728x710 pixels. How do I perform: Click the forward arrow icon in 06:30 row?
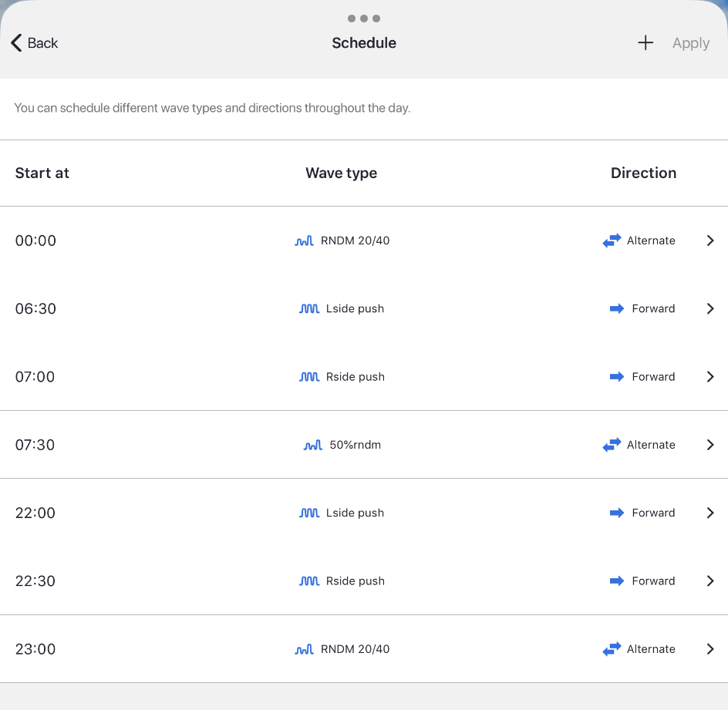click(x=617, y=308)
